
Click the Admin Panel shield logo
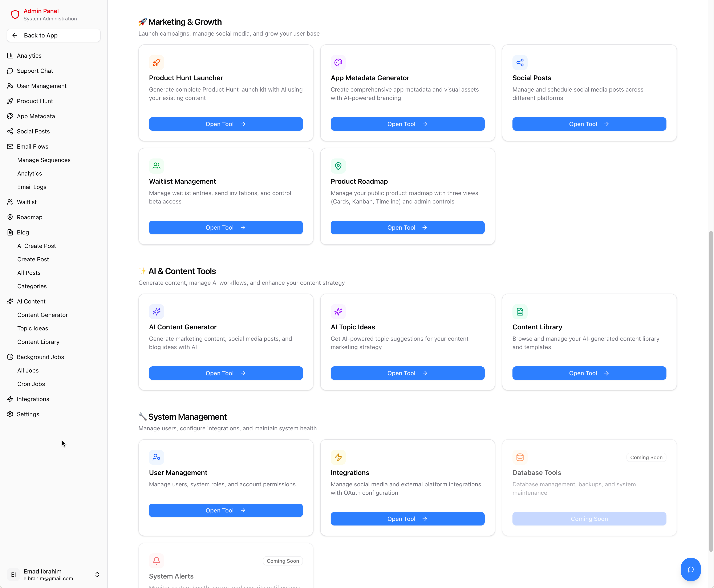tap(15, 14)
